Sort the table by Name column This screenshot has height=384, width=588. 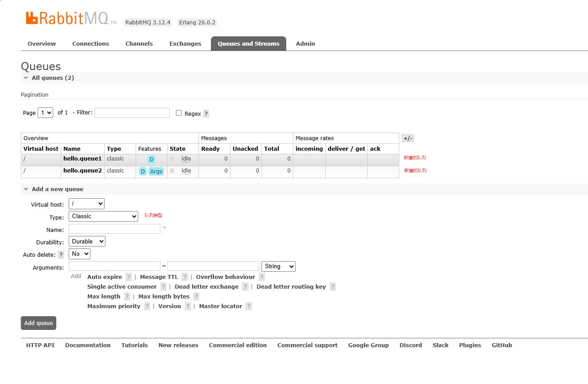(x=72, y=149)
